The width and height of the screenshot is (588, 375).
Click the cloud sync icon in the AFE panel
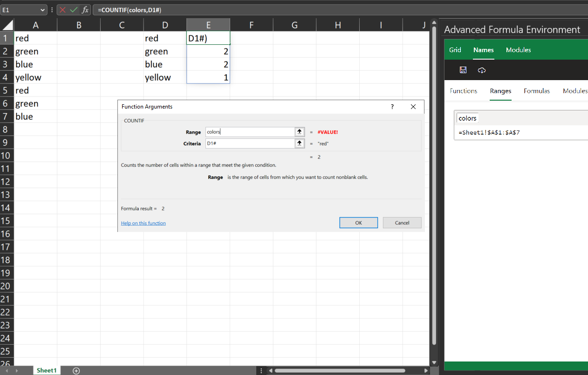481,70
